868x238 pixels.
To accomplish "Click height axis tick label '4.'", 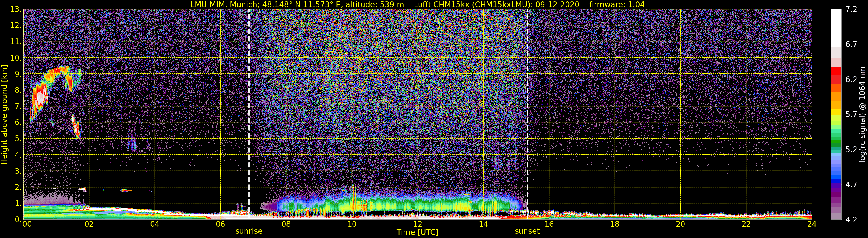I will pos(18,155).
